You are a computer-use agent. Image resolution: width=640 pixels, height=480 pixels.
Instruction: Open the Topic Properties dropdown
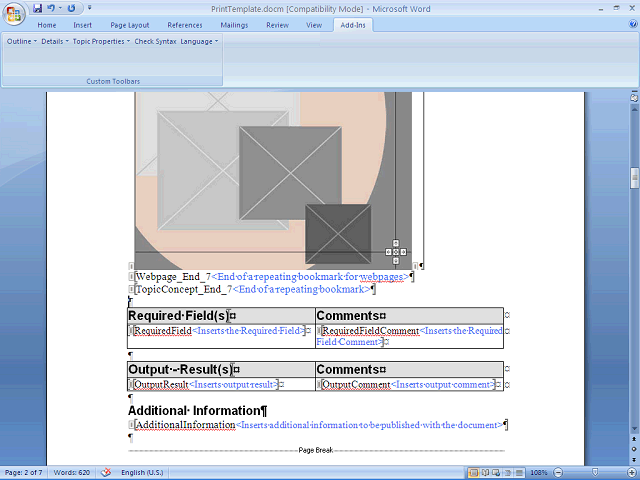[x=101, y=41]
